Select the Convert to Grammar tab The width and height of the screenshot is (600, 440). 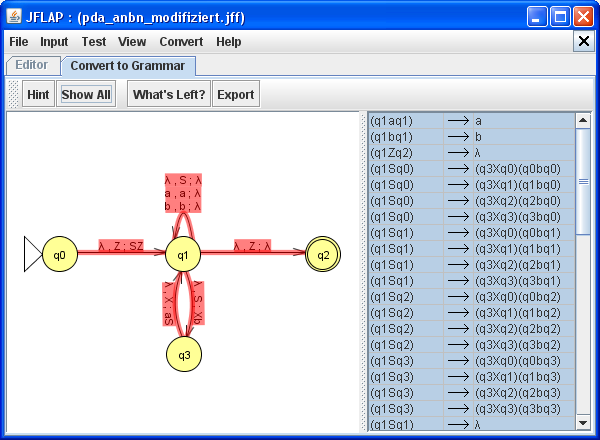pyautogui.click(x=128, y=66)
